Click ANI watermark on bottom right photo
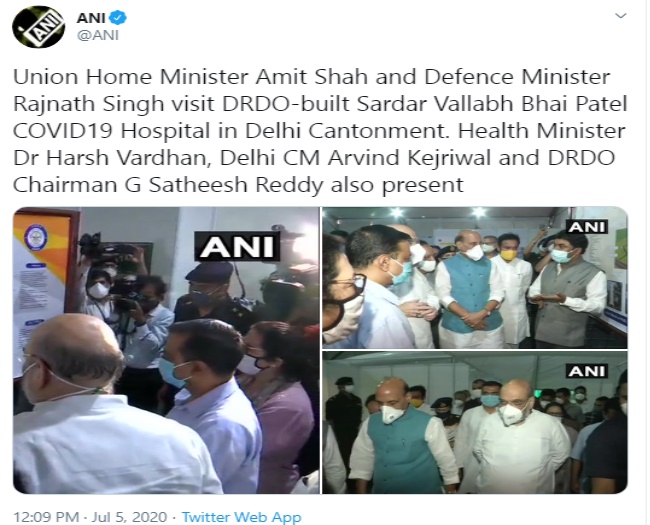The width and height of the screenshot is (650, 525). point(587,372)
